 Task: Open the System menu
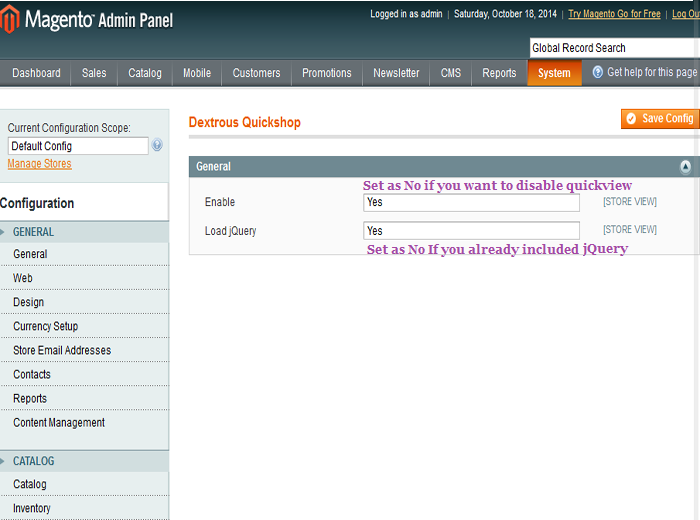tap(554, 73)
